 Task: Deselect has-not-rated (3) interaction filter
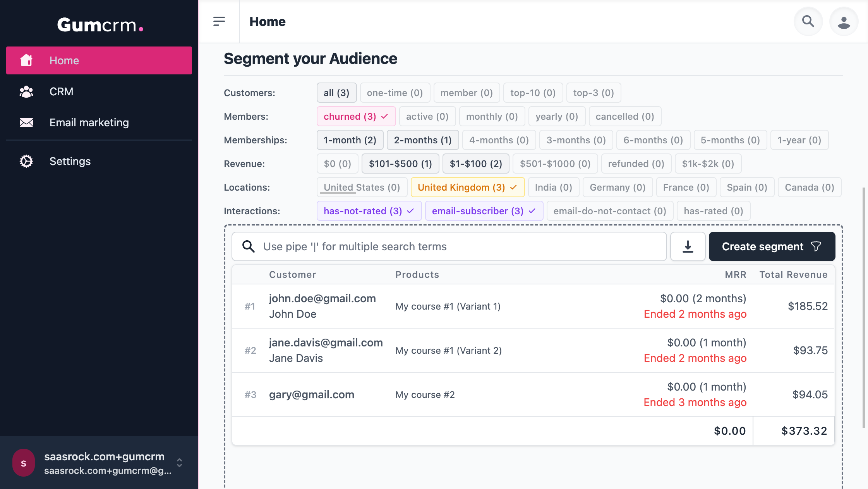(369, 211)
